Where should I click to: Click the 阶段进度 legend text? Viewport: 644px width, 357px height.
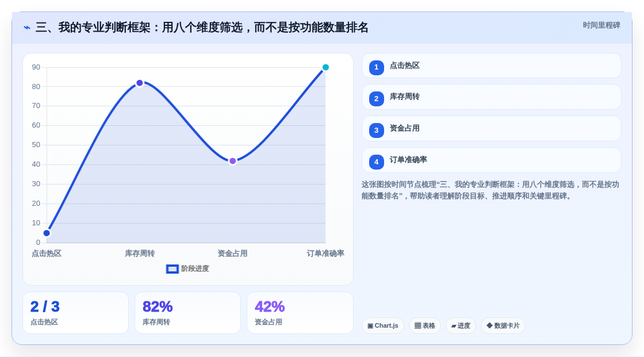195,268
